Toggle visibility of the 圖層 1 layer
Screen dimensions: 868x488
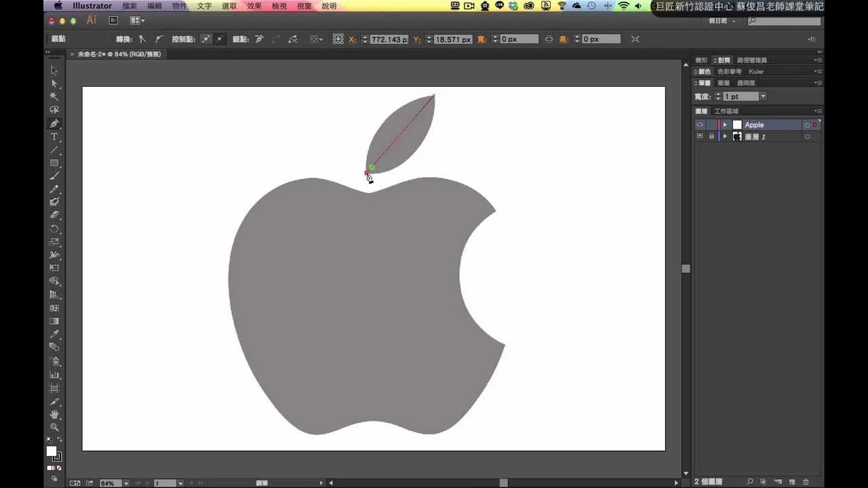[700, 136]
